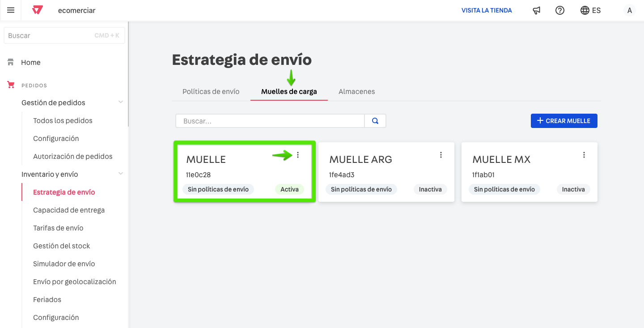Image resolution: width=644 pixels, height=328 pixels.
Task: Open the user avatar A
Action: (630, 10)
